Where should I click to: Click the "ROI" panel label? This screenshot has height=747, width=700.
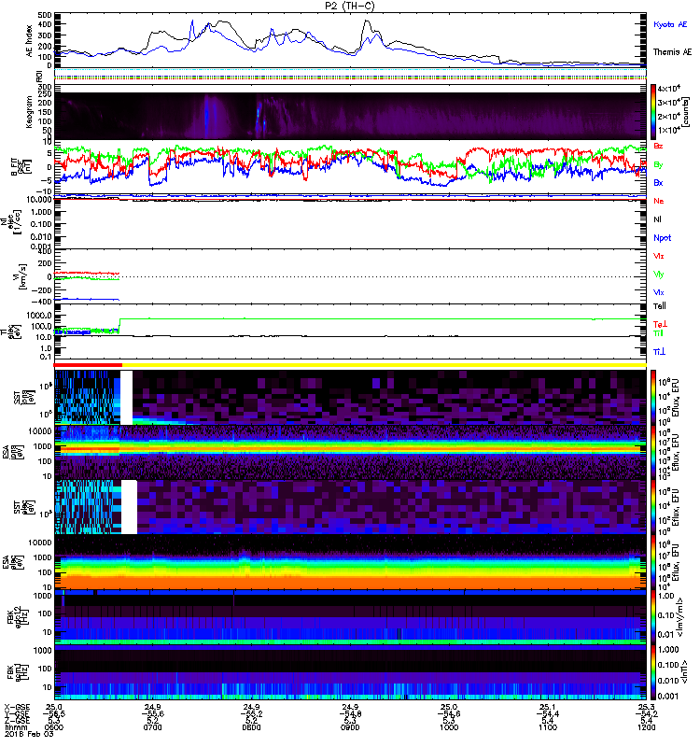point(39,76)
